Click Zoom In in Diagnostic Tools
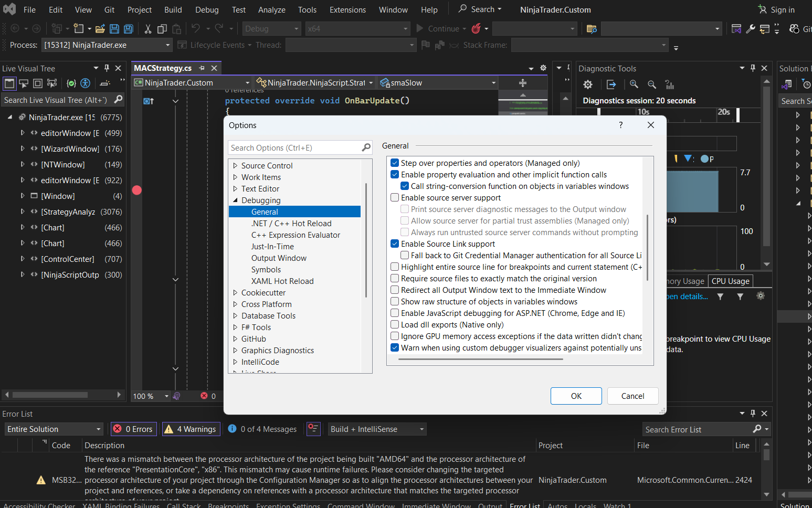This screenshot has width=812, height=508. click(x=634, y=84)
